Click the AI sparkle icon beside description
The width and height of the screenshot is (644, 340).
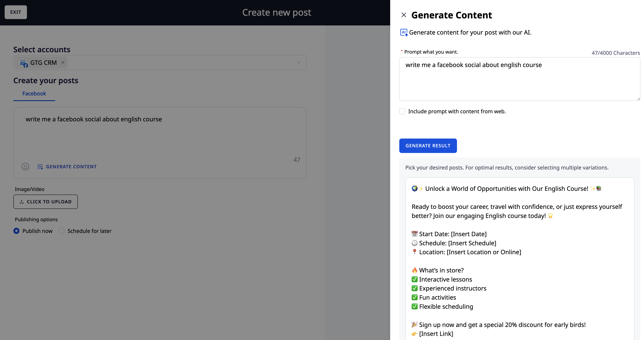tap(404, 32)
